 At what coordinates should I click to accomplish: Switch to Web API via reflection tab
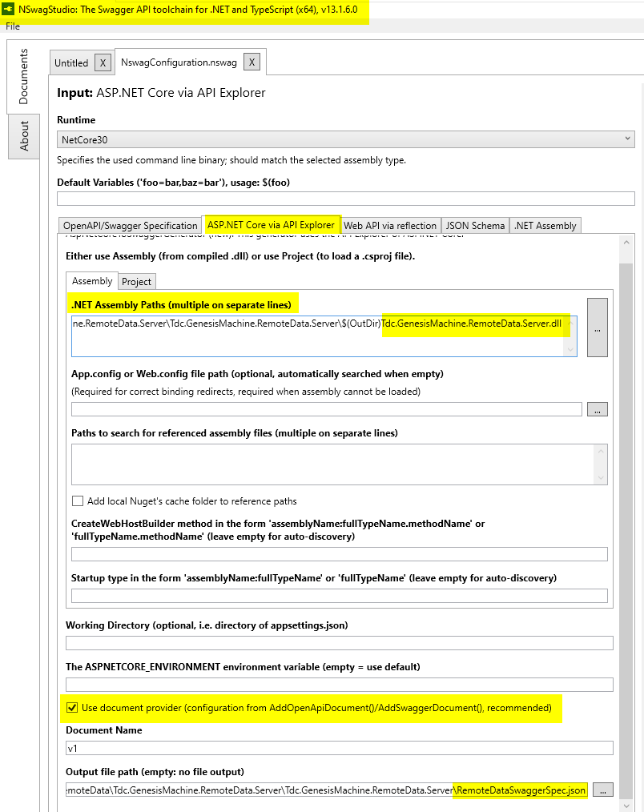tap(390, 226)
